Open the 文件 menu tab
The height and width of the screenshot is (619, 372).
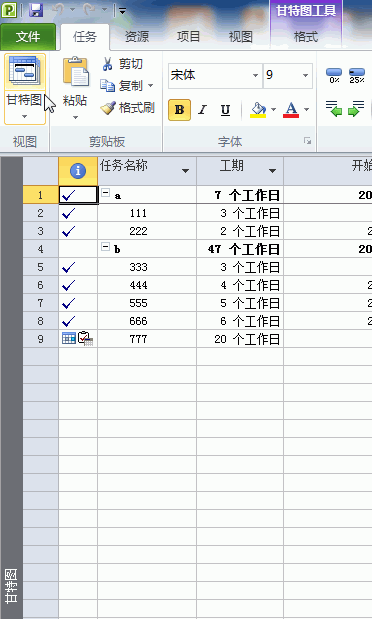[x=28, y=37]
